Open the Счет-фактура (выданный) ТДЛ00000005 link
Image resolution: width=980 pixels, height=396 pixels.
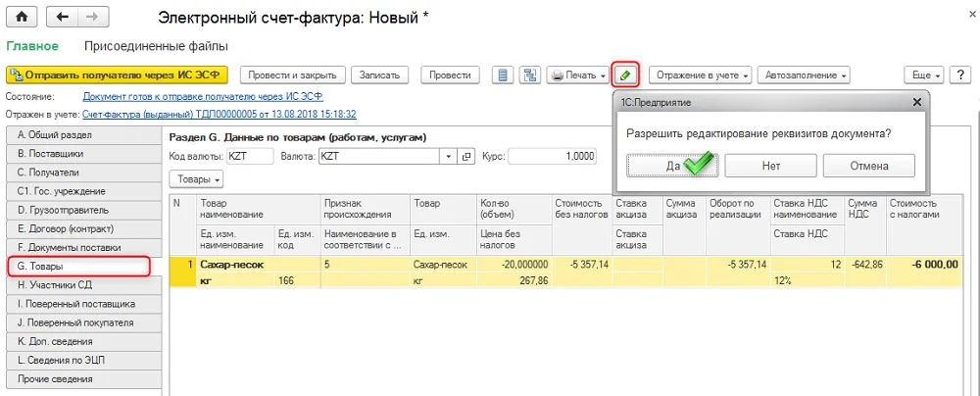coord(220,115)
